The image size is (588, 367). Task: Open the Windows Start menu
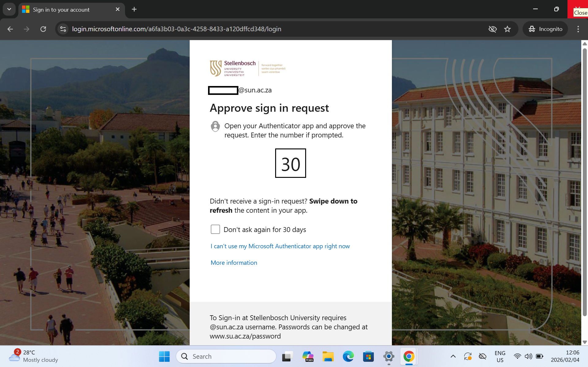[x=164, y=357]
